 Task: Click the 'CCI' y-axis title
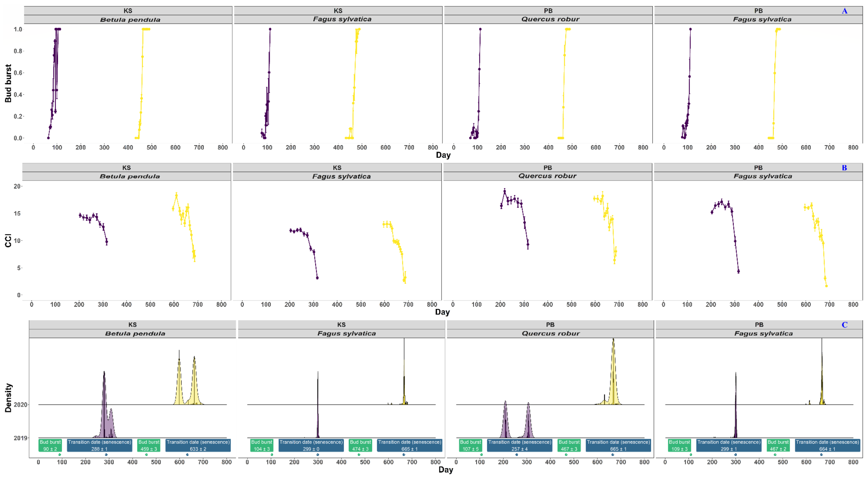tap(8, 240)
